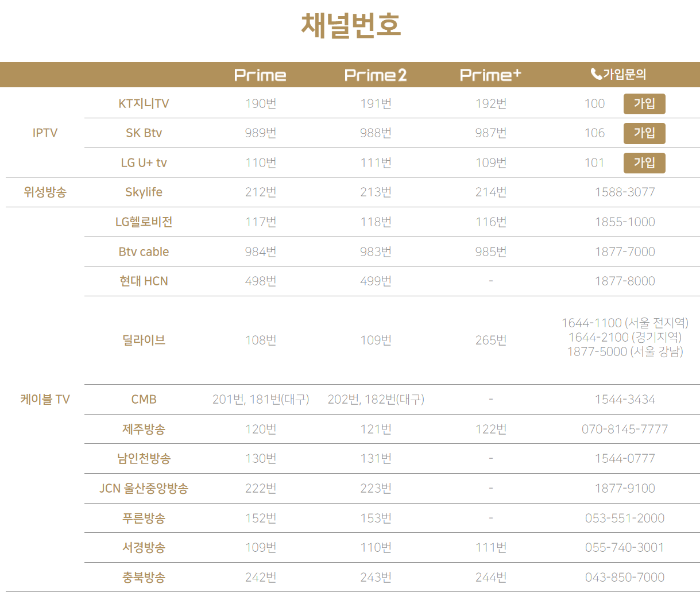Screen dimensions: 700x592
Task: Click the 191번 channel cell
Action: coord(376,104)
